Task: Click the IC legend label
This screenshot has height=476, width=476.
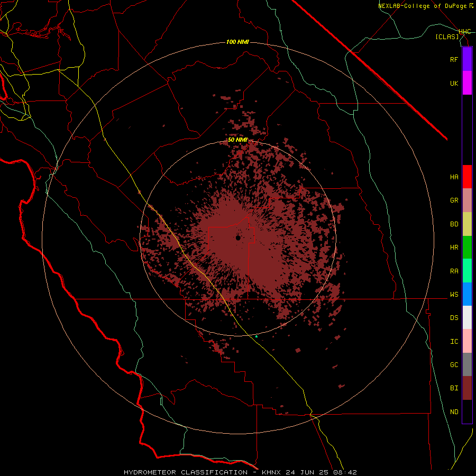Action: [x=454, y=342]
